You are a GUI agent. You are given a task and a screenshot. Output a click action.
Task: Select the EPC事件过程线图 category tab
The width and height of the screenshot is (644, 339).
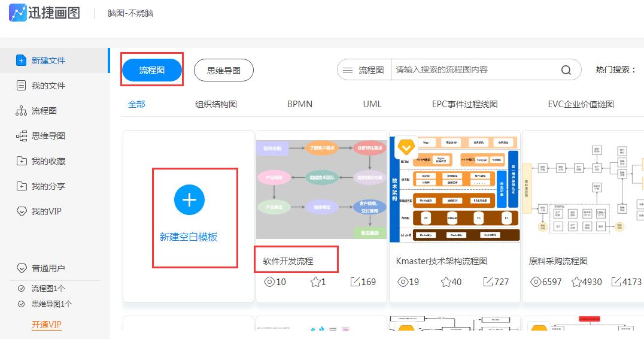[x=464, y=104]
